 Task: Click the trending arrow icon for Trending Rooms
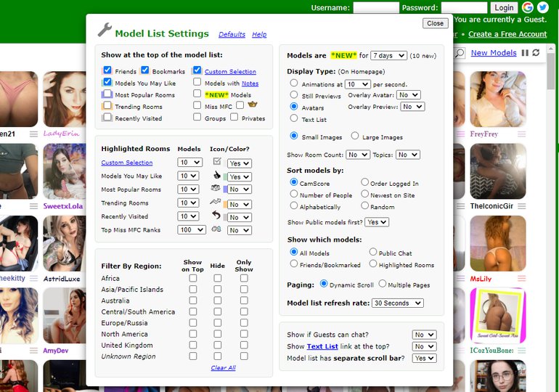(216, 202)
